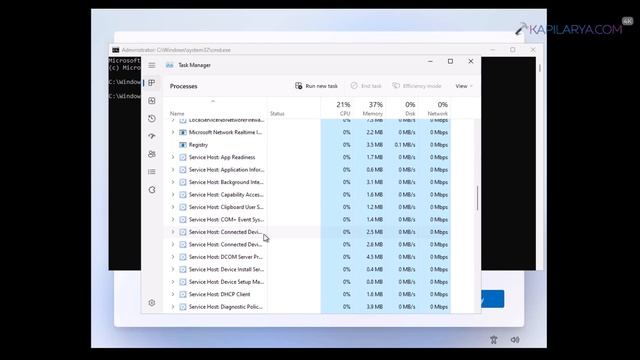Click the process list vertical scrollbar thumb
This screenshot has width=640, height=360.
tap(477, 198)
